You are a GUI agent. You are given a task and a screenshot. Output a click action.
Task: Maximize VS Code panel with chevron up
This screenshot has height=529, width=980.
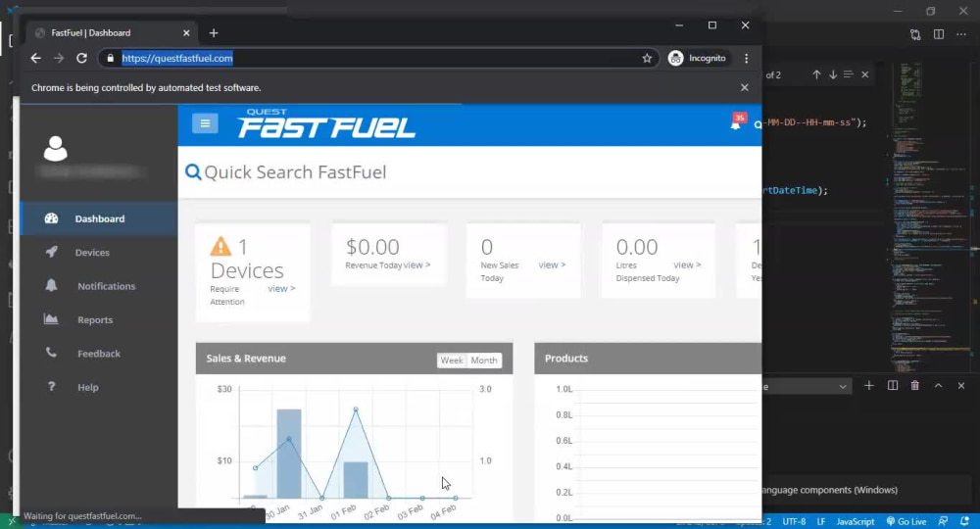(938, 385)
